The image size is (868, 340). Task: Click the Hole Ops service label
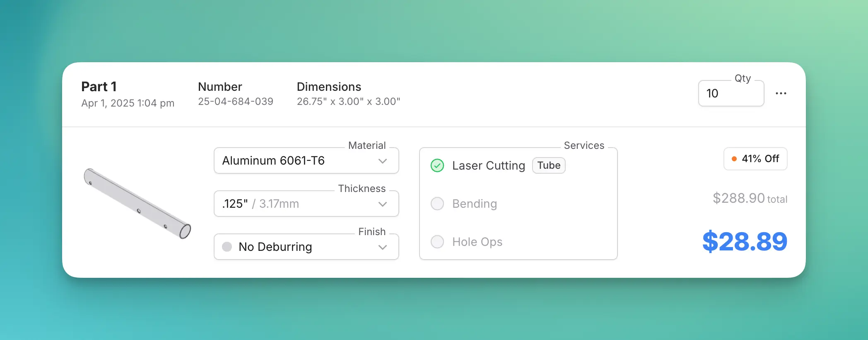477,242
